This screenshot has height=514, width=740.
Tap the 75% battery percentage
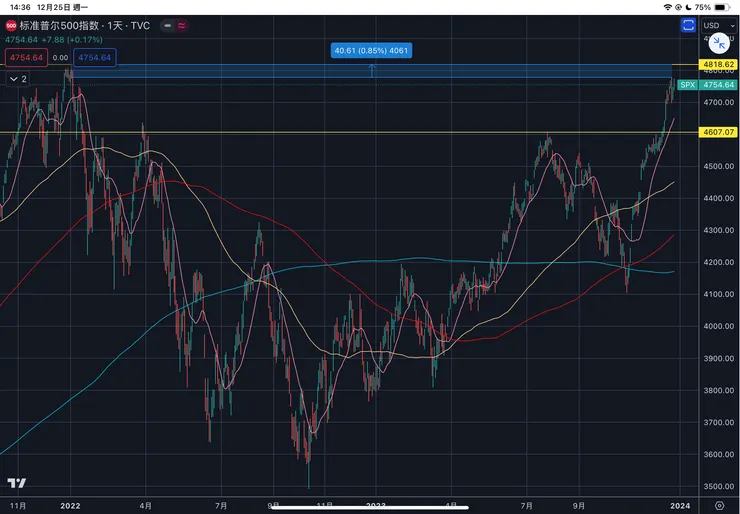click(x=703, y=7)
